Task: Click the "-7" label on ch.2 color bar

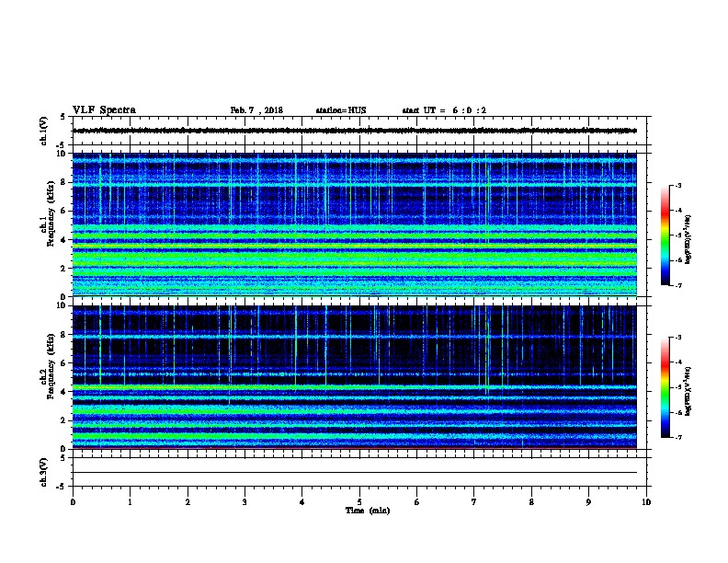Action: pos(678,437)
